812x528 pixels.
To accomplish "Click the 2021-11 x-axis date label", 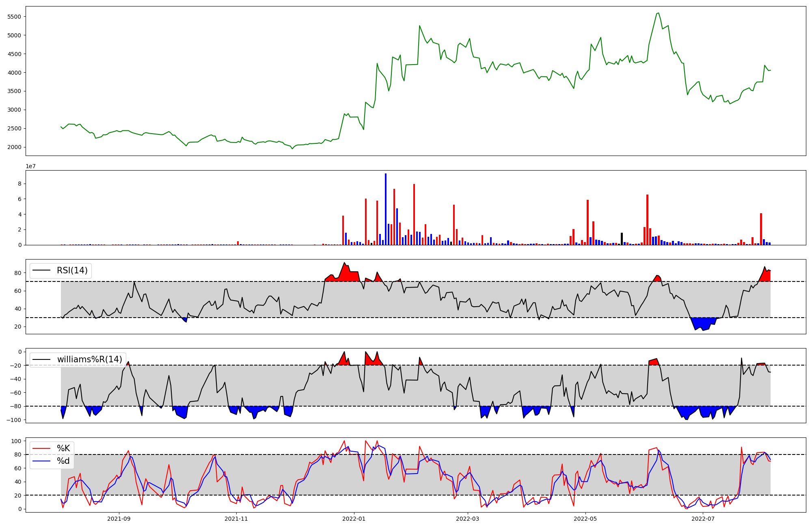I will [236, 519].
